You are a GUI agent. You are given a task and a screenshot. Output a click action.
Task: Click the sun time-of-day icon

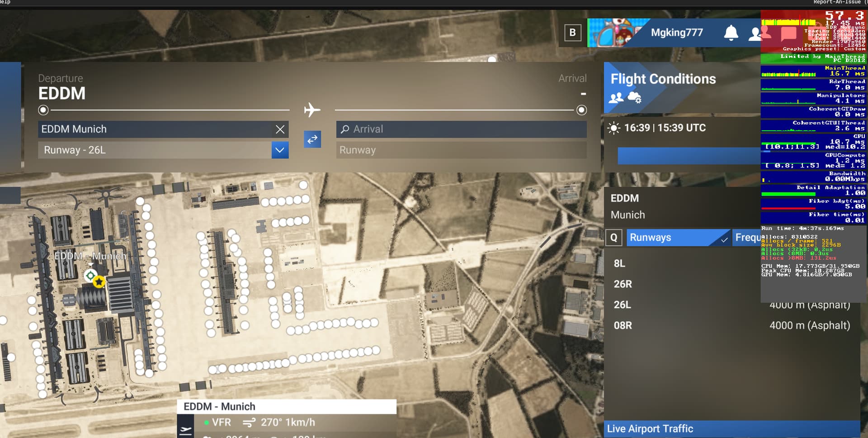[x=613, y=129]
